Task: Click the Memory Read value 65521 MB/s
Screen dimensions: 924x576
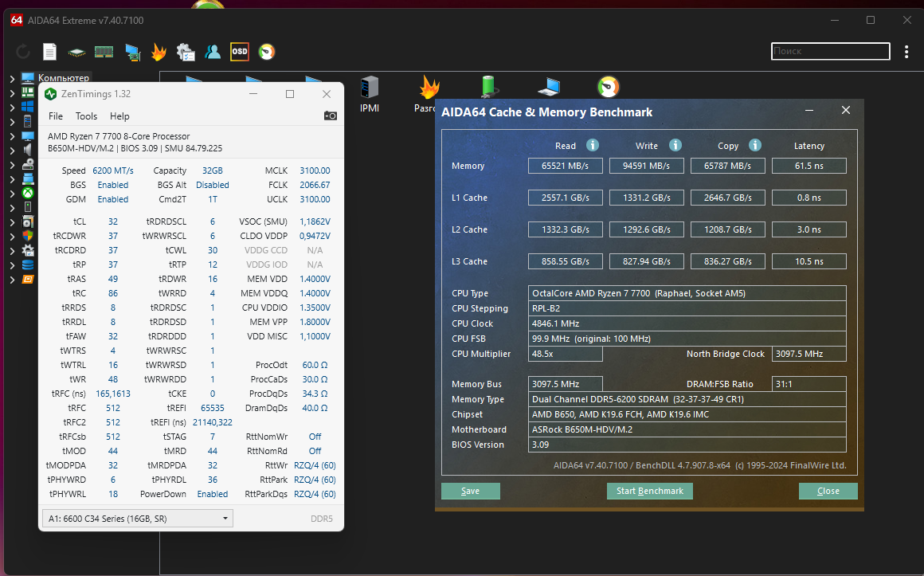Action: [565, 166]
